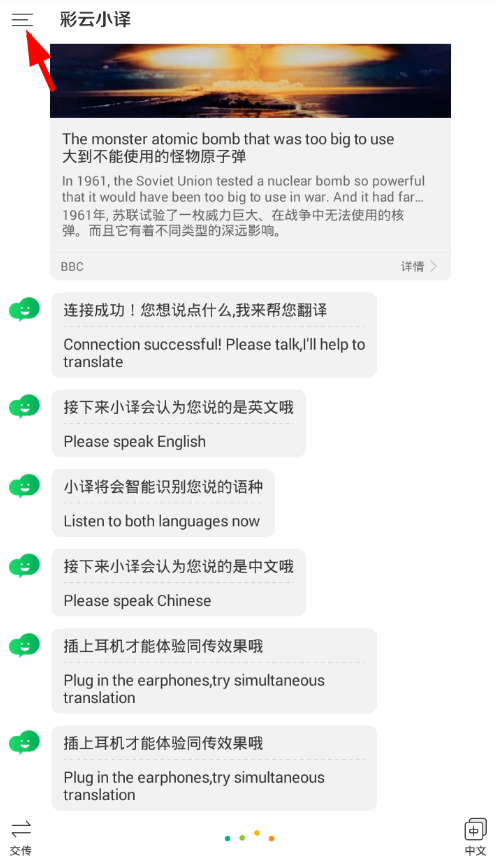Open the hamburger menu icon

(x=22, y=20)
